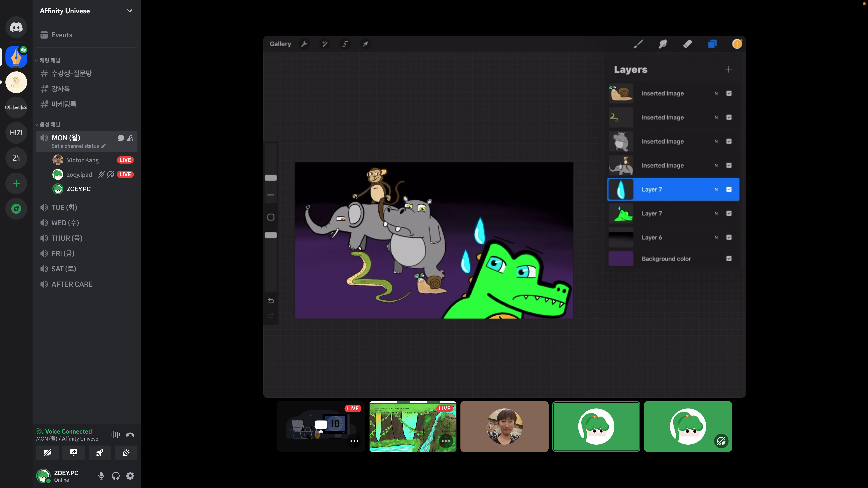Start an activity via rocket icon
868x488 pixels.
click(100, 453)
